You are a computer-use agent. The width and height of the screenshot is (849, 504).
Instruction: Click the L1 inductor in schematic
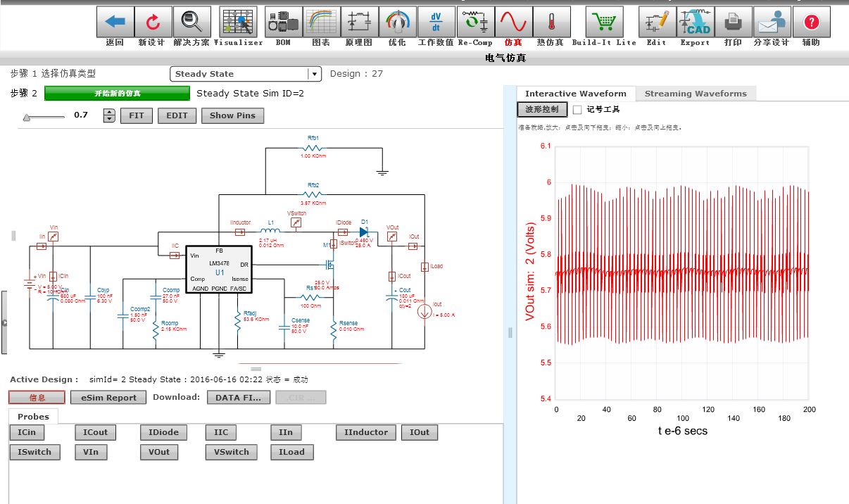click(270, 232)
